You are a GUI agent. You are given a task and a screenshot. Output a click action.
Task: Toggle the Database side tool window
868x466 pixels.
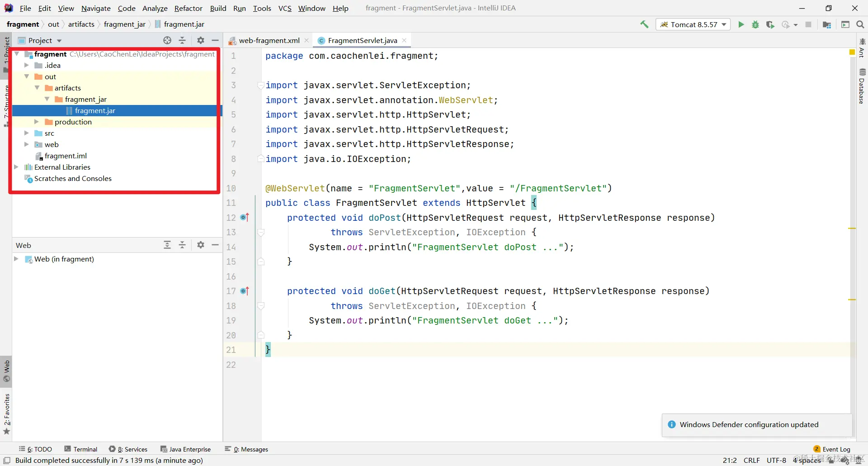point(862,86)
